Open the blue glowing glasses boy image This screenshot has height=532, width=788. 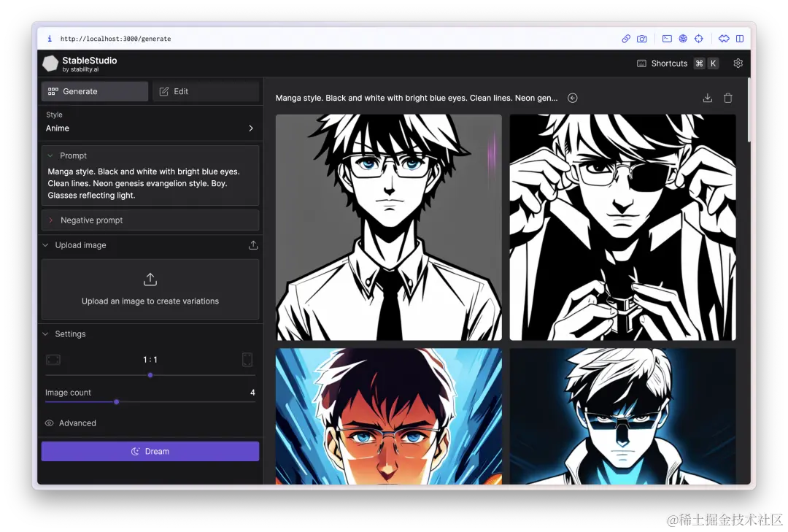pyautogui.click(x=622, y=417)
